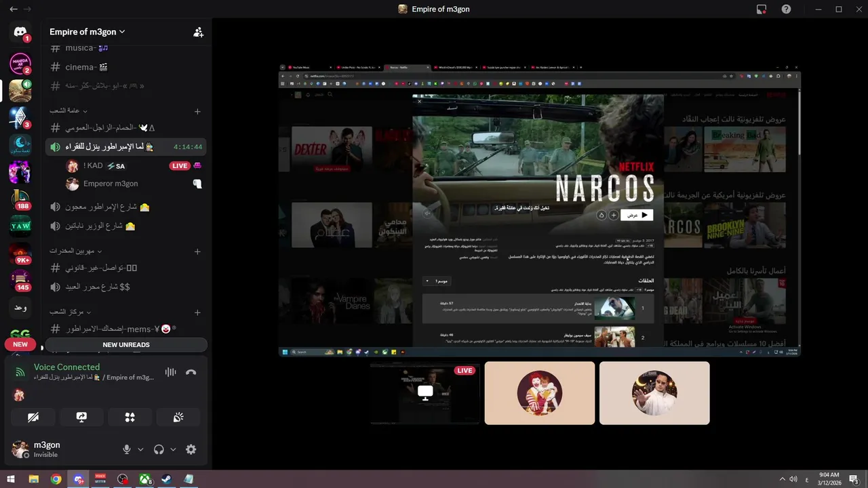Show hidden system tray icons

[782, 479]
